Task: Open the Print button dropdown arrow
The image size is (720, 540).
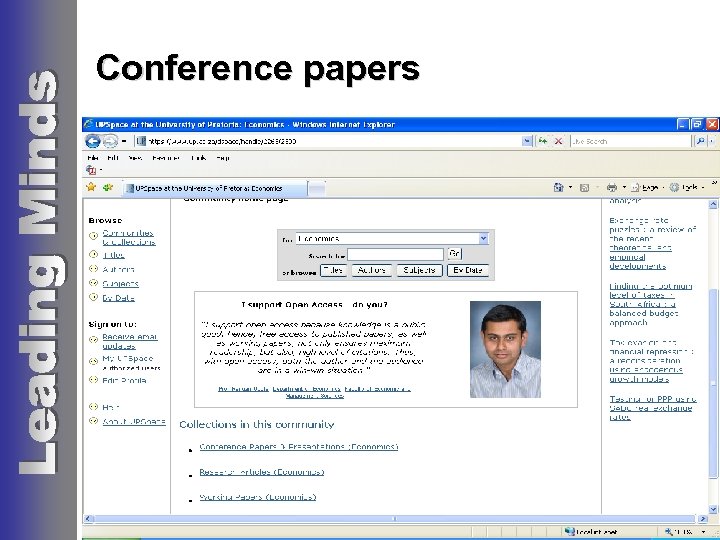Action: [624, 187]
